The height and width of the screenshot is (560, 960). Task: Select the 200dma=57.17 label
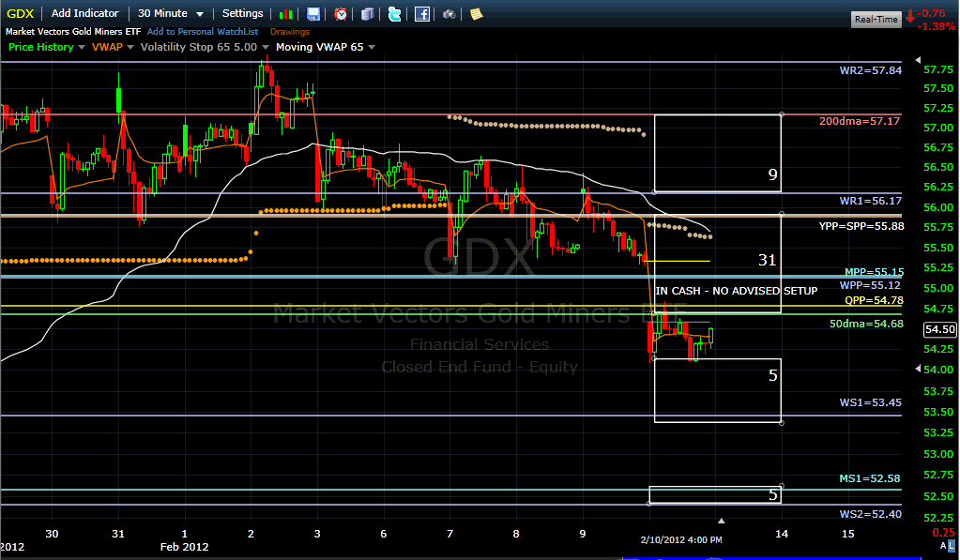pyautogui.click(x=860, y=121)
